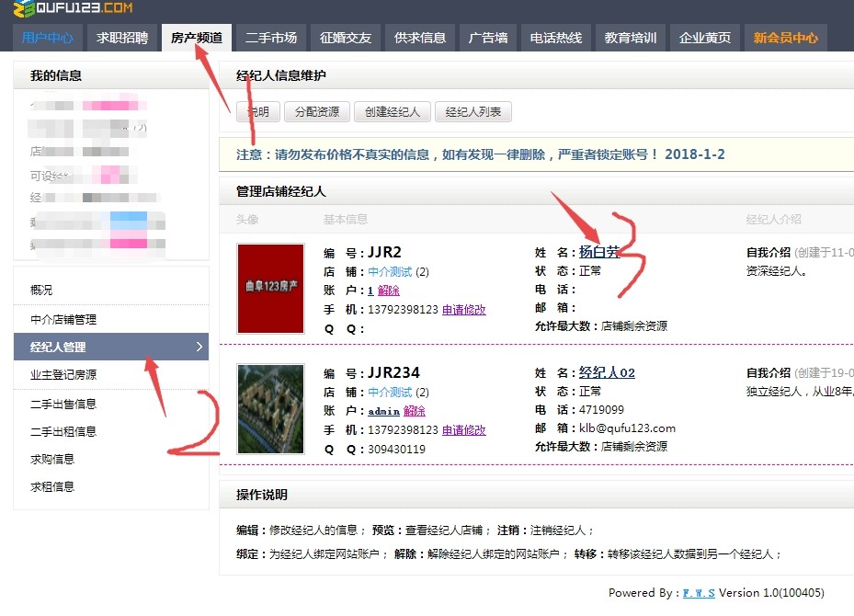
Task: Switch to the 房产频道 tab
Action: [x=197, y=38]
